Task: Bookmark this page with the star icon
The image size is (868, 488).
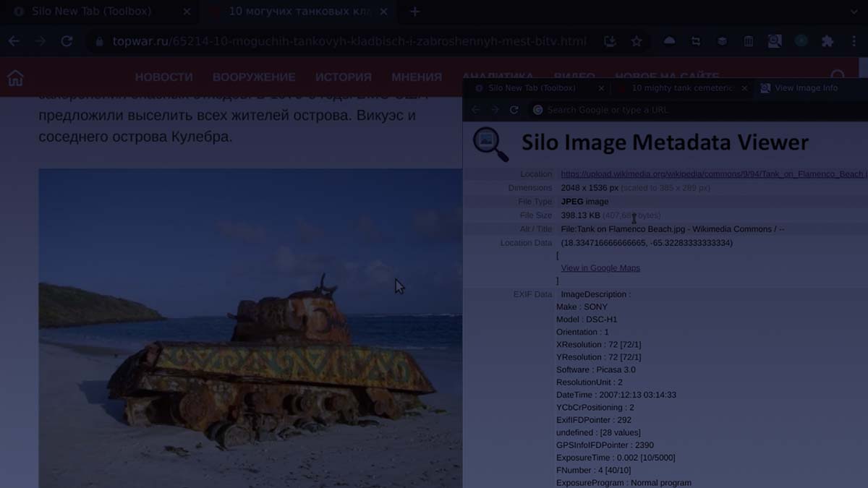Action: pos(637,41)
